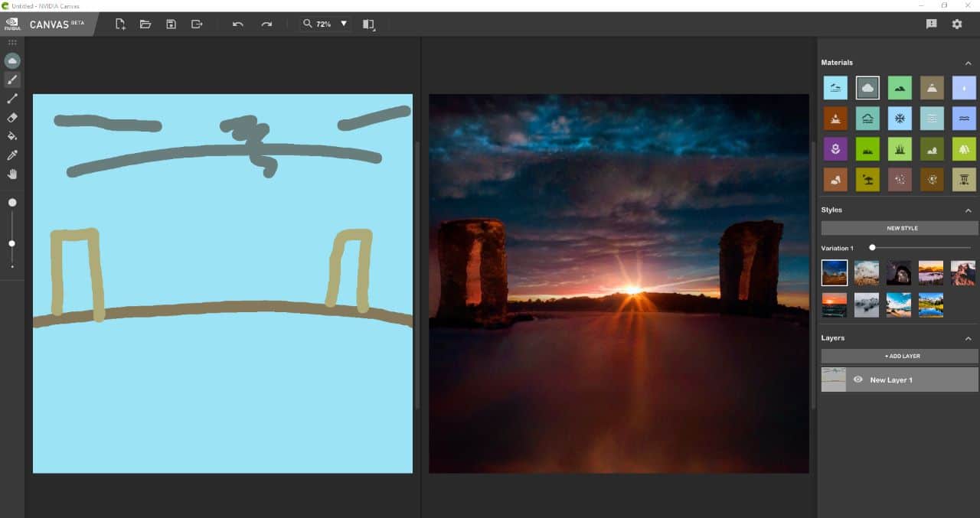Viewport: 980px width, 518px height.
Task: Select the Brush tool
Action: [x=12, y=80]
